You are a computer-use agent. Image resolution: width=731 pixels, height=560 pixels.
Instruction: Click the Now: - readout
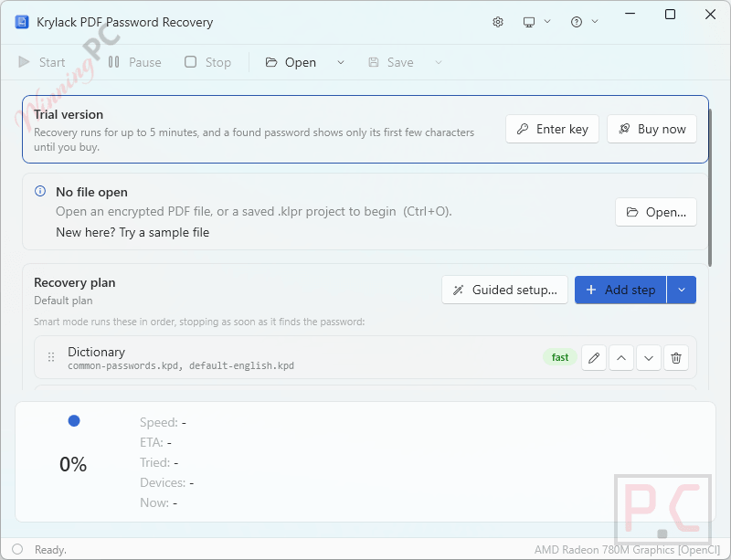[158, 502]
